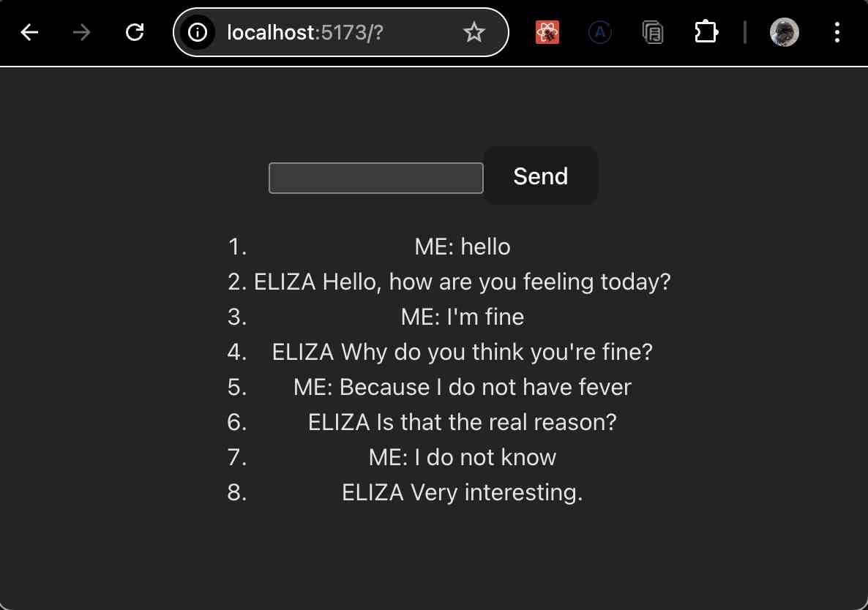Click the stacked pages extension icon
868x610 pixels.
653,32
